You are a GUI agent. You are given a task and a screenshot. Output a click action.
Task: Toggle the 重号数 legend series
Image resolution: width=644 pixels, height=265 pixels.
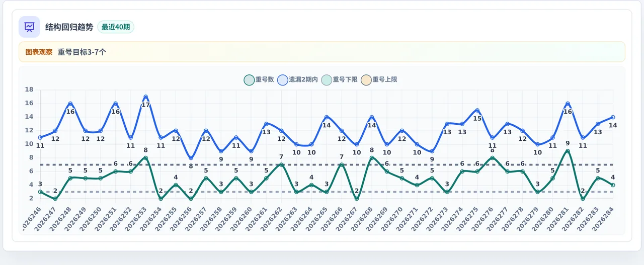tap(259, 79)
